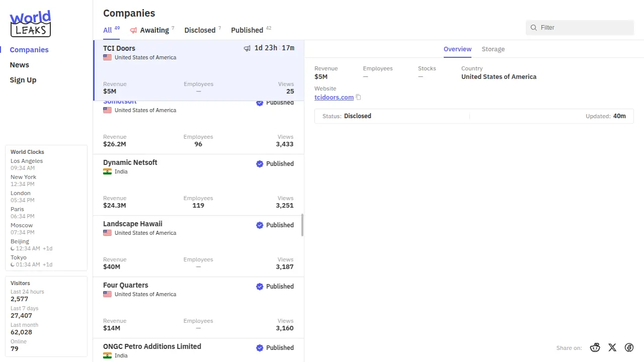The width and height of the screenshot is (644, 362).
Task: Go to News in sidebar
Action: 20,65
